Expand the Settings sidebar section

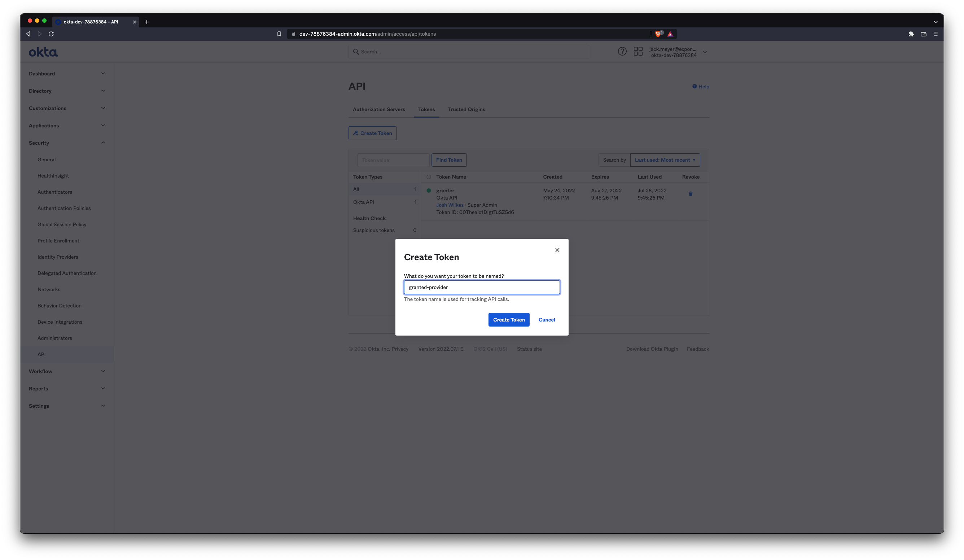[x=67, y=406]
